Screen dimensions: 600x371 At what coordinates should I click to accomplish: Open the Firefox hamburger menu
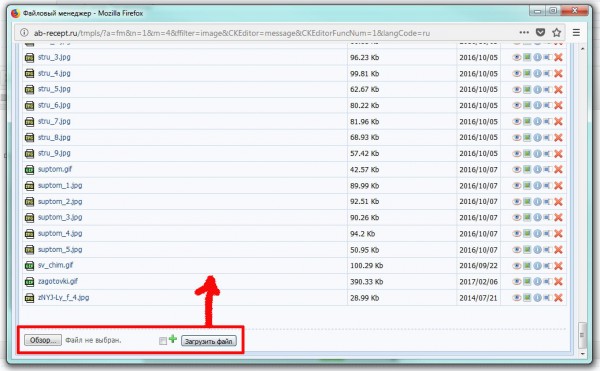tap(576, 33)
